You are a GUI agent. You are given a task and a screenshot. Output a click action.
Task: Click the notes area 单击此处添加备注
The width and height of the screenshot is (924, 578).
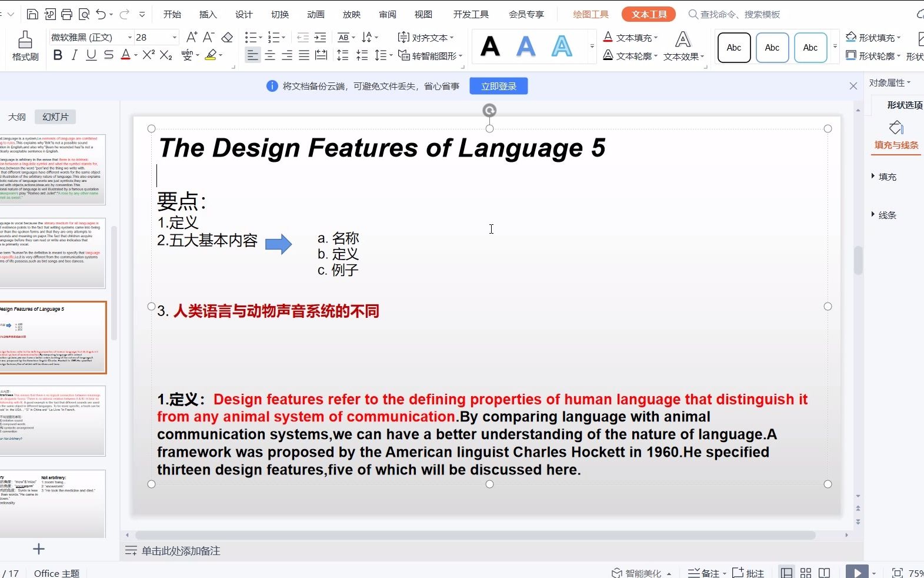[181, 551]
